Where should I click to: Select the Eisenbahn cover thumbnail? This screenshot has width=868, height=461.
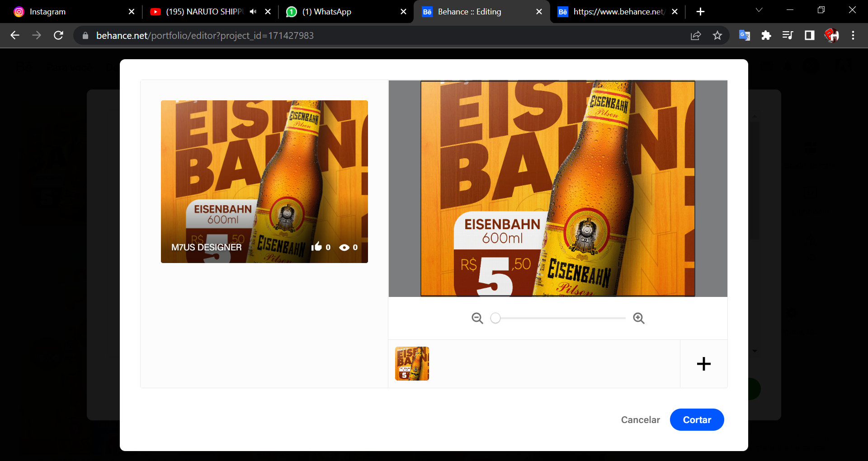pyautogui.click(x=412, y=364)
